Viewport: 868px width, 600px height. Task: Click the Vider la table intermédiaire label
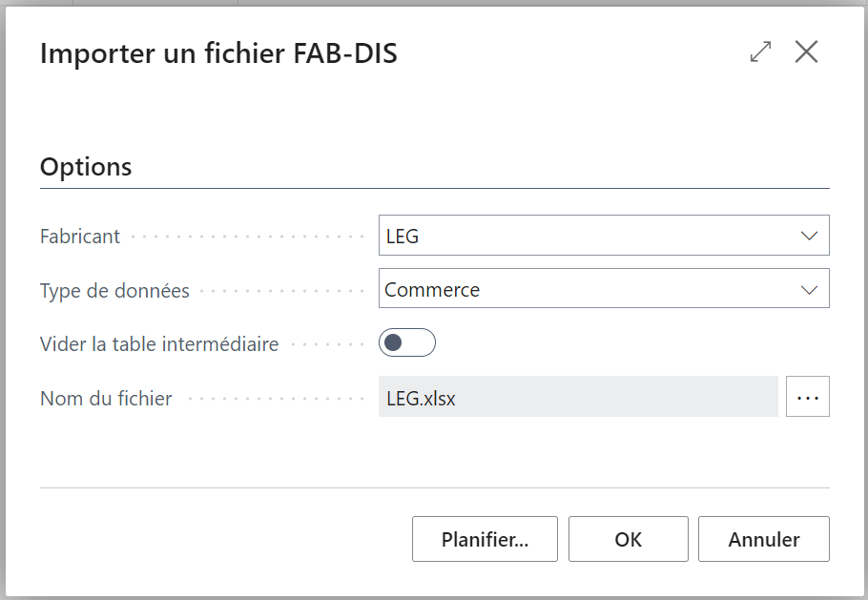[x=159, y=344]
